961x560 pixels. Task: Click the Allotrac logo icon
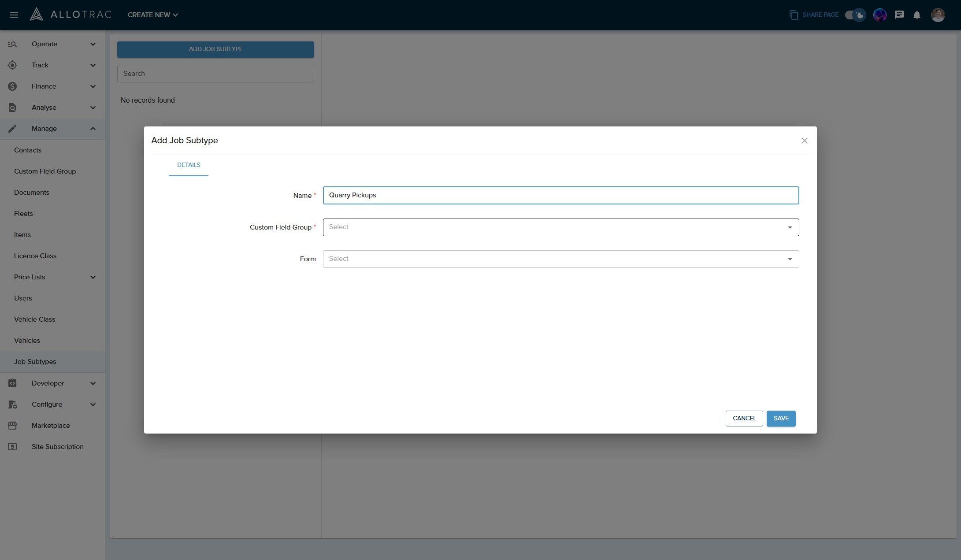pos(37,15)
